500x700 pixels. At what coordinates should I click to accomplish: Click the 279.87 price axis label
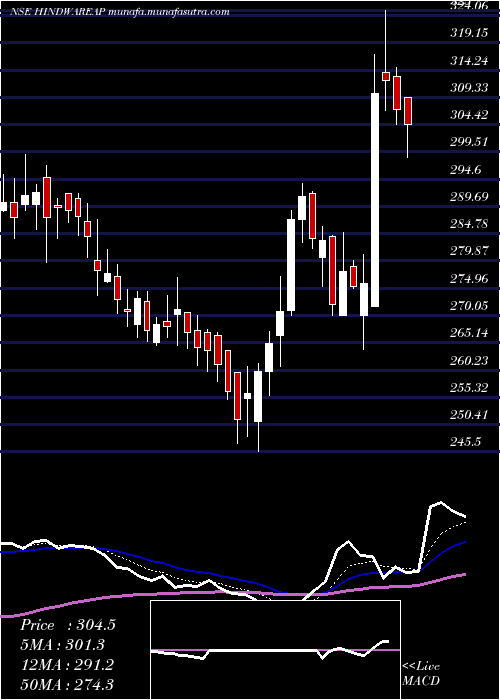[x=469, y=251]
